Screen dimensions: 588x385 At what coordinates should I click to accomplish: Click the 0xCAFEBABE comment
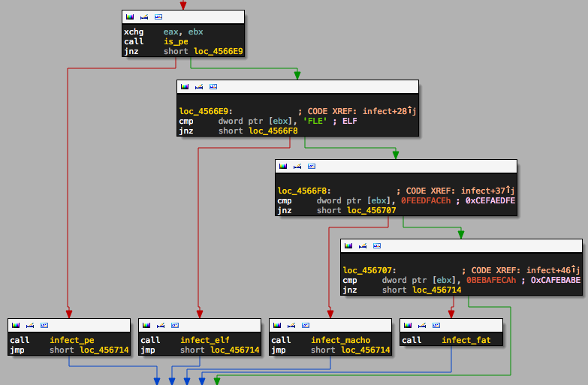click(x=556, y=280)
